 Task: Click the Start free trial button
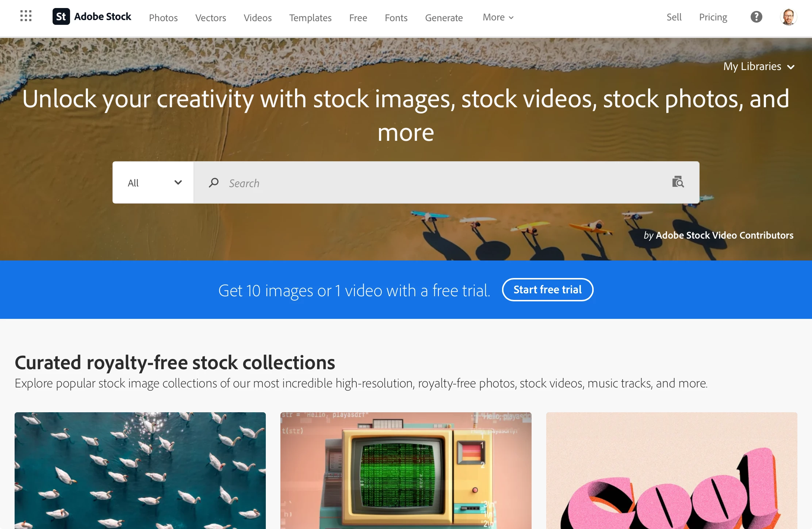(548, 290)
